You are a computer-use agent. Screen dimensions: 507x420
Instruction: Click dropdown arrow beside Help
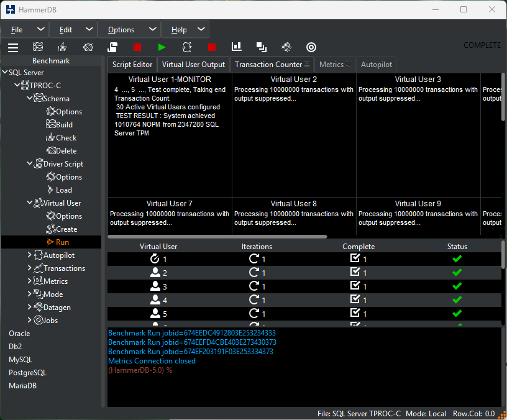pos(201,29)
